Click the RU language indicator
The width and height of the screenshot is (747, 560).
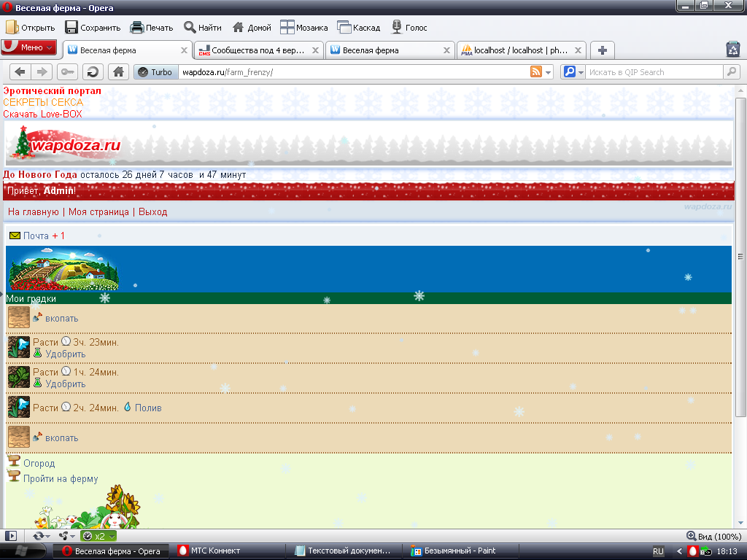[658, 551]
